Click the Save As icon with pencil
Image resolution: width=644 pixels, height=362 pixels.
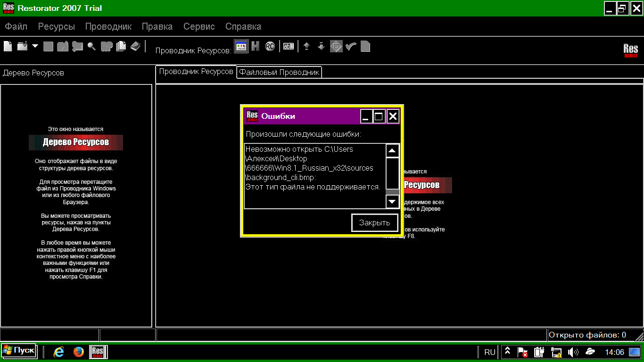click(63, 46)
